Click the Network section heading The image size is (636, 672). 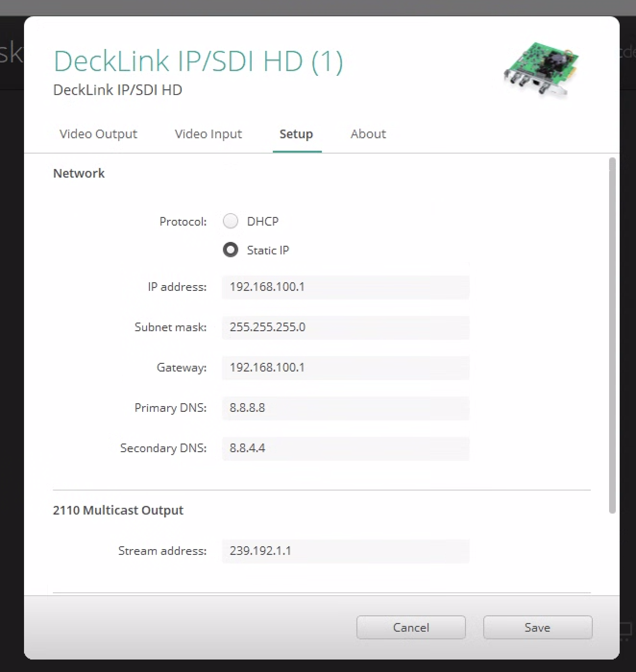pyautogui.click(x=79, y=173)
